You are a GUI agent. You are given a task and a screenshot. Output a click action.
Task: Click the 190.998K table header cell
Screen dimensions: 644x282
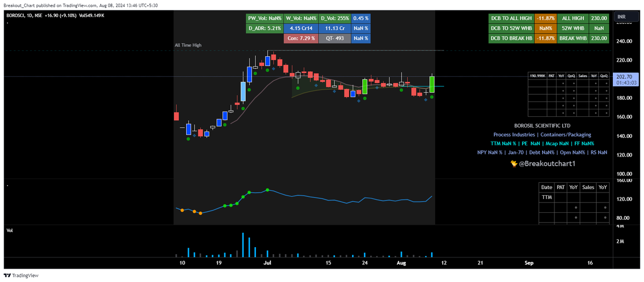(x=537, y=76)
